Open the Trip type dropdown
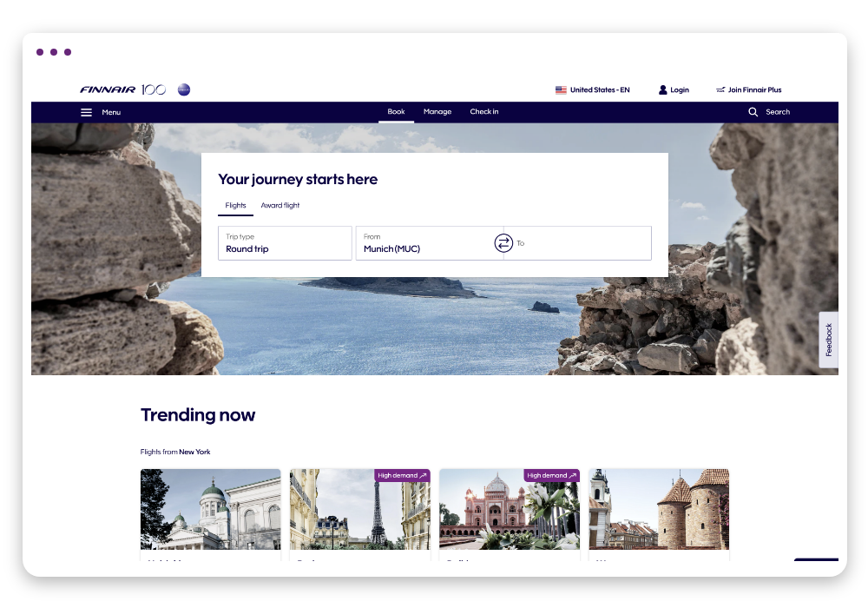 pos(285,243)
